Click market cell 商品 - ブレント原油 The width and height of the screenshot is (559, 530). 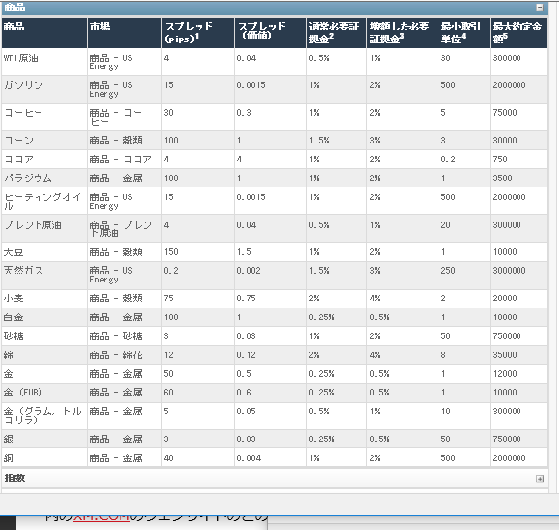[124, 228]
